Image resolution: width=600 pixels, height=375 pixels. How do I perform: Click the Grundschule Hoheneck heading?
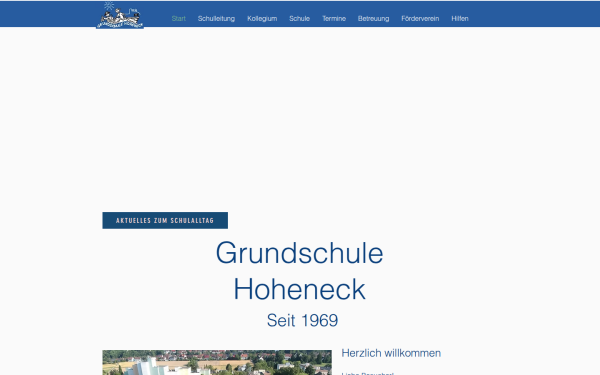click(300, 271)
